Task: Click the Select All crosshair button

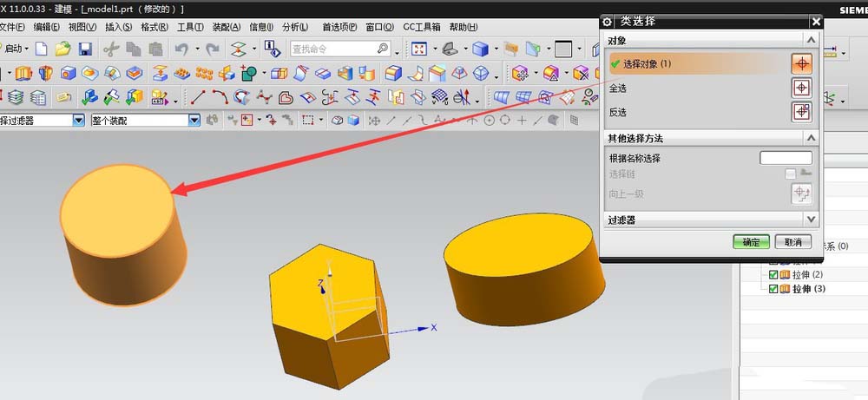Action: tap(801, 88)
